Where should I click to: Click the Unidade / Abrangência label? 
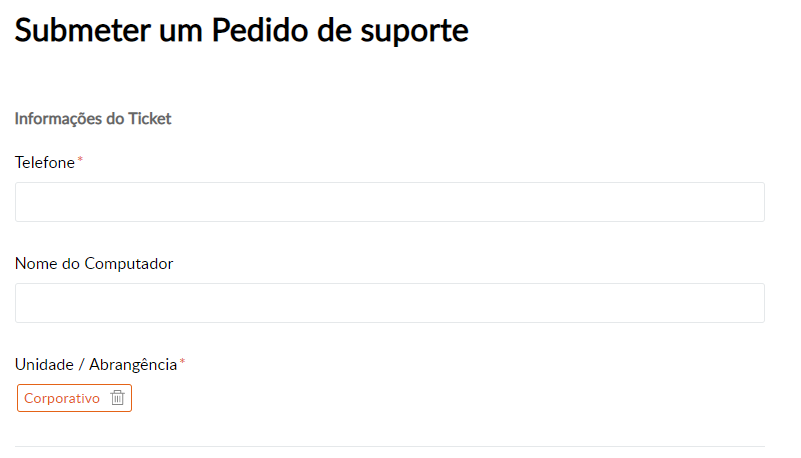(x=96, y=364)
